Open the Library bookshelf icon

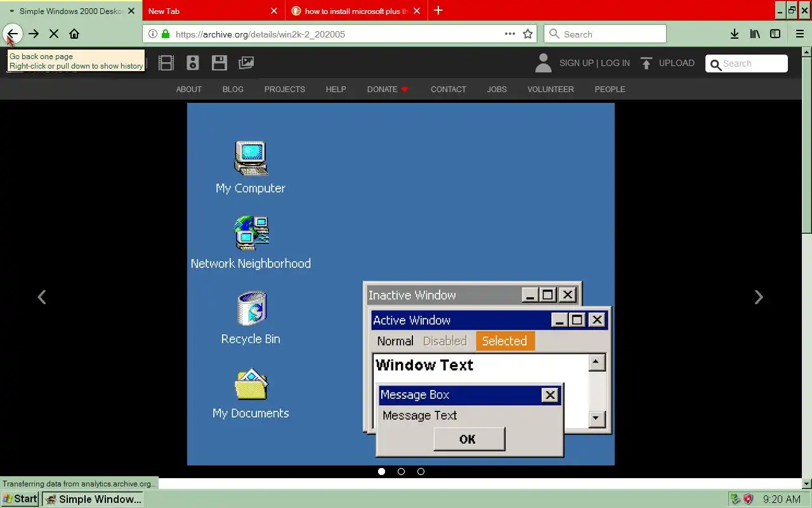(x=755, y=34)
